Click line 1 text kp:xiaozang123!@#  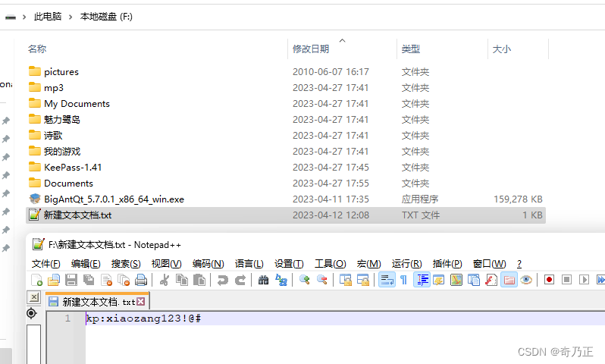click(x=143, y=318)
